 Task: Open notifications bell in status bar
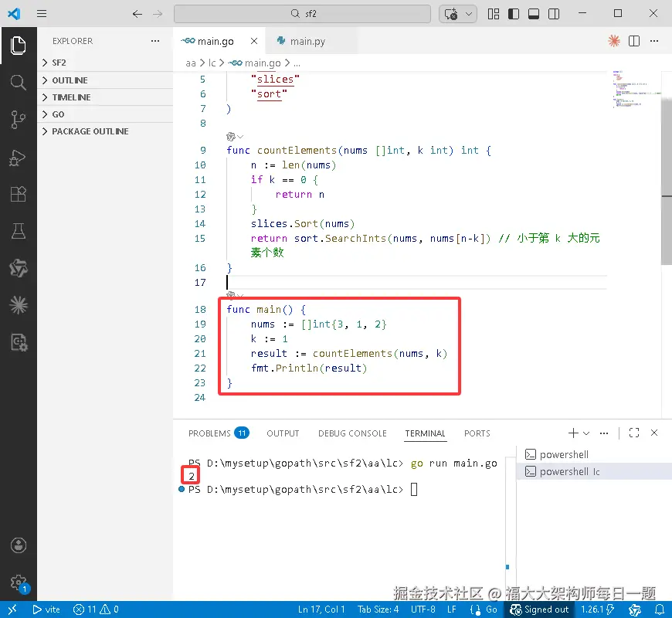pos(660,610)
